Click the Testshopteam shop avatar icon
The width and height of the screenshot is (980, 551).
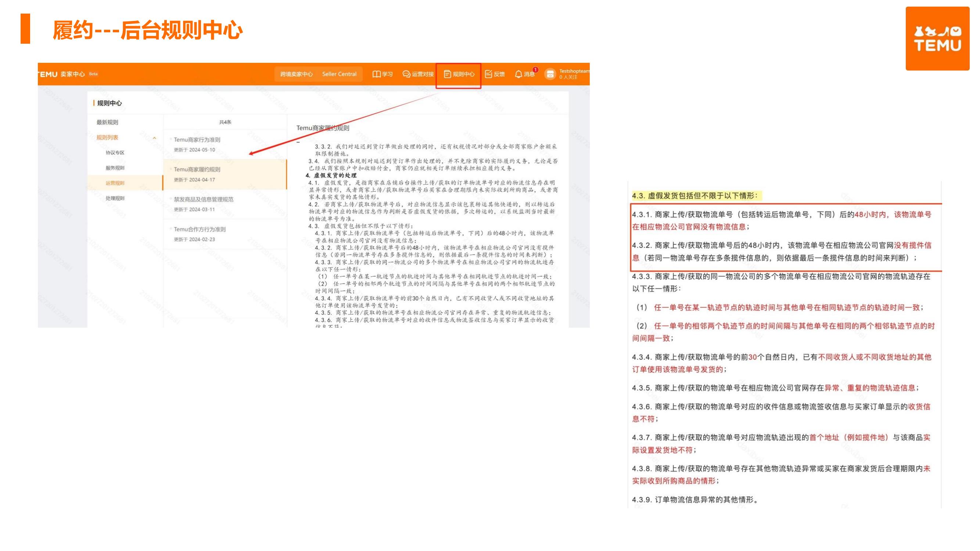pyautogui.click(x=550, y=74)
